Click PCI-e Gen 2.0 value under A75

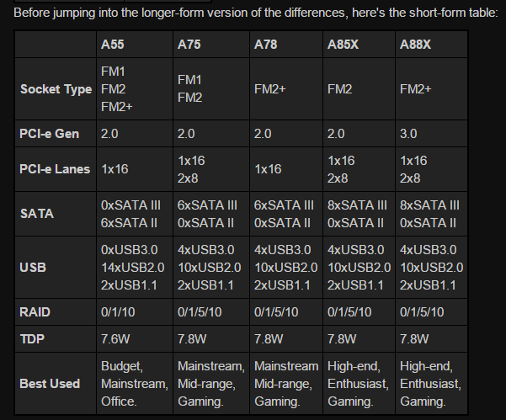(x=211, y=134)
